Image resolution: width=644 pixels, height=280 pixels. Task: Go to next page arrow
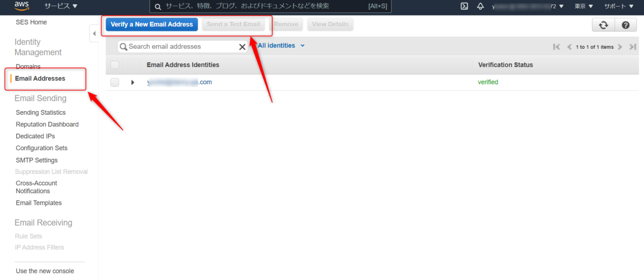click(619, 47)
